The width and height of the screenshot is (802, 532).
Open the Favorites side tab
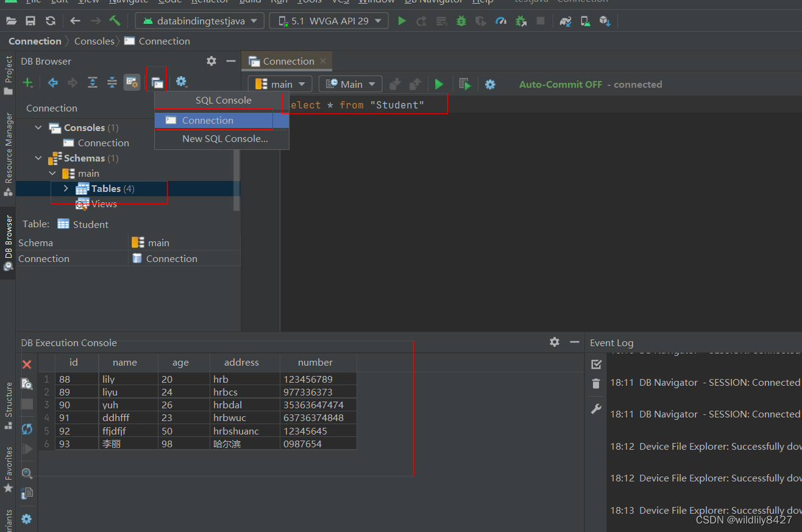[x=8, y=469]
